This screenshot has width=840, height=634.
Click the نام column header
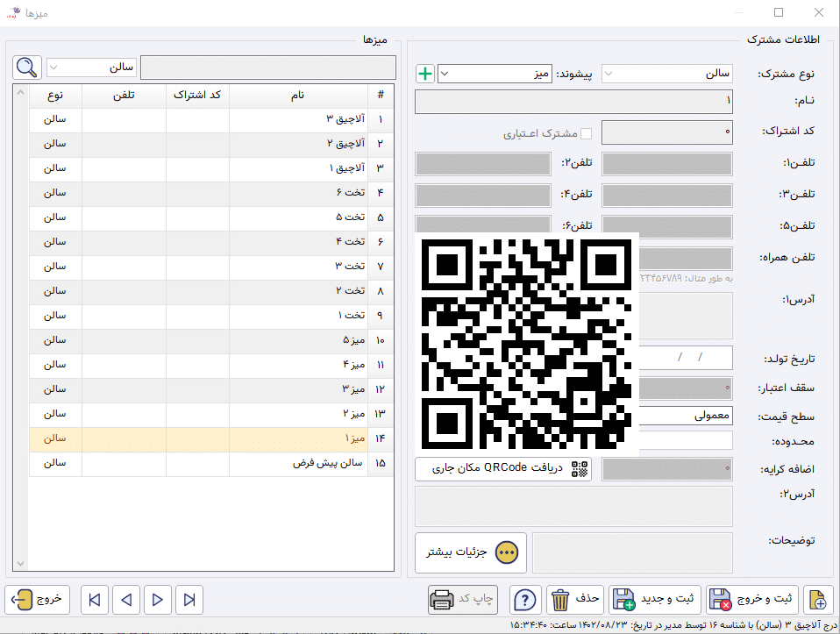tap(298, 96)
